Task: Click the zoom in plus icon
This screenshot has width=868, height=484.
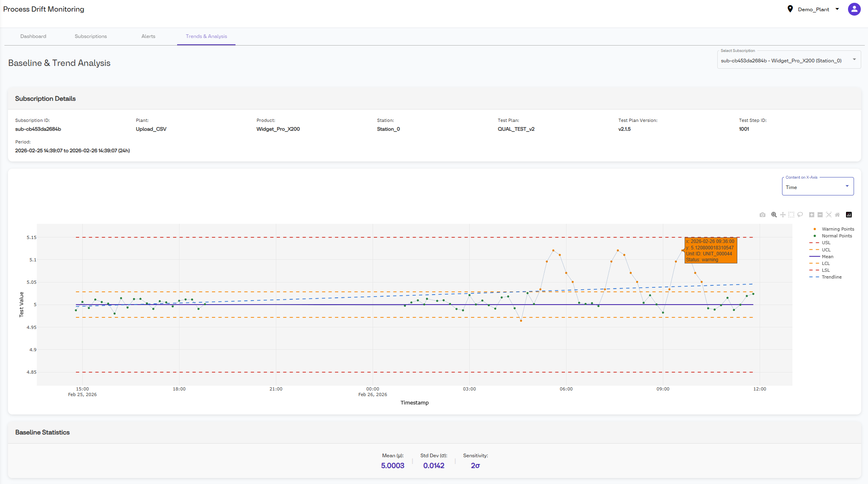Action: (x=812, y=215)
